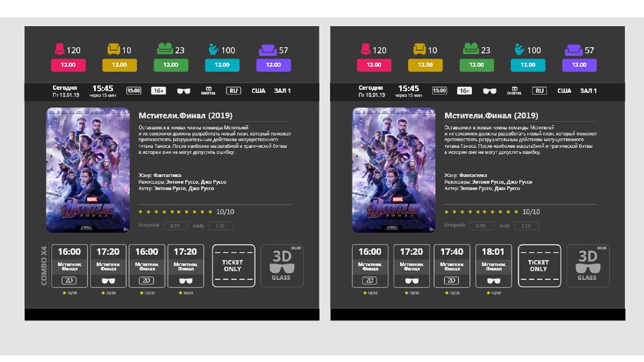This screenshot has height=362, width=644.
Task: Click the 15:00 boxed time badge in left panel
Action: 134,91
